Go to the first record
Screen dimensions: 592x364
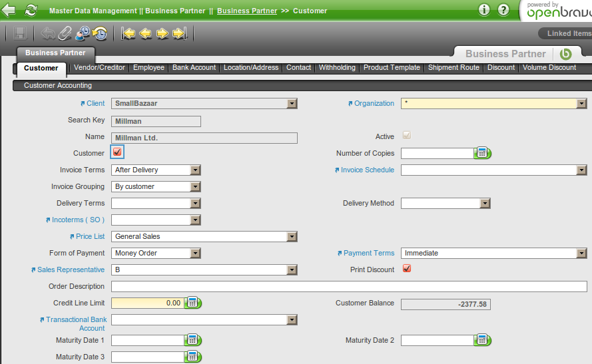129,33
